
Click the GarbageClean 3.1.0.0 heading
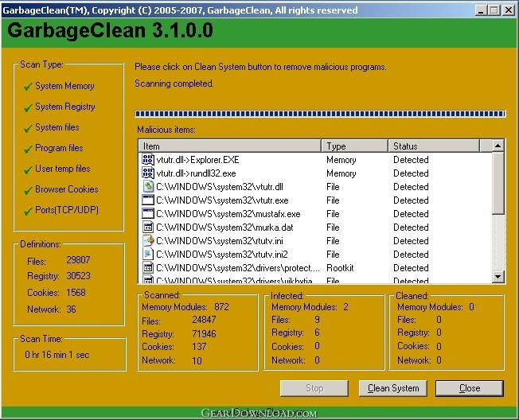point(110,30)
